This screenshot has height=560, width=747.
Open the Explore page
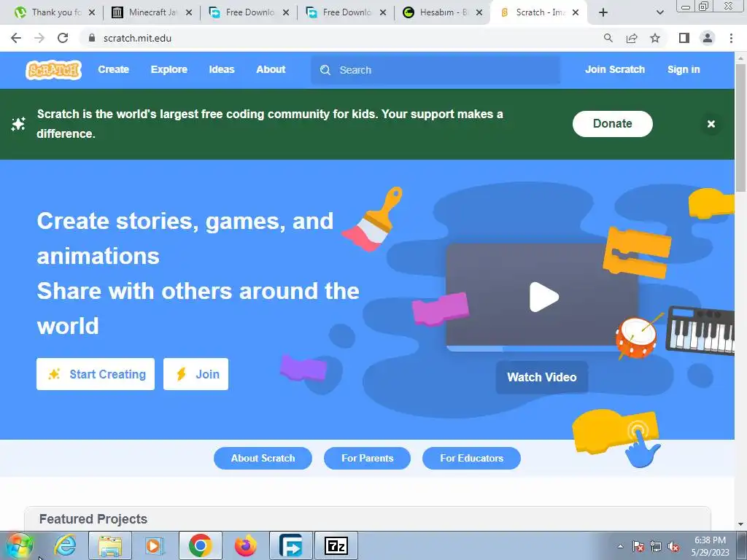point(169,69)
